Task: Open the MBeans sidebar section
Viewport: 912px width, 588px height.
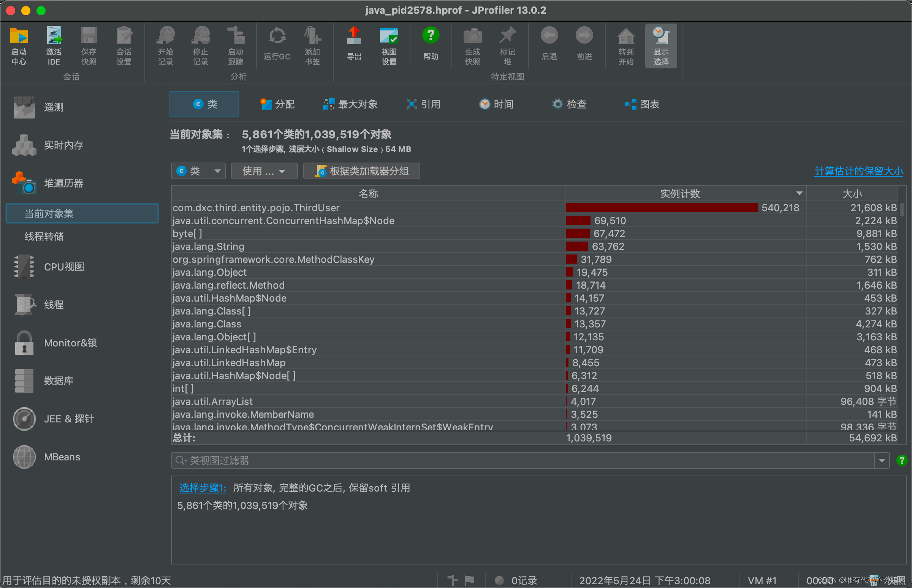Action: point(62,457)
